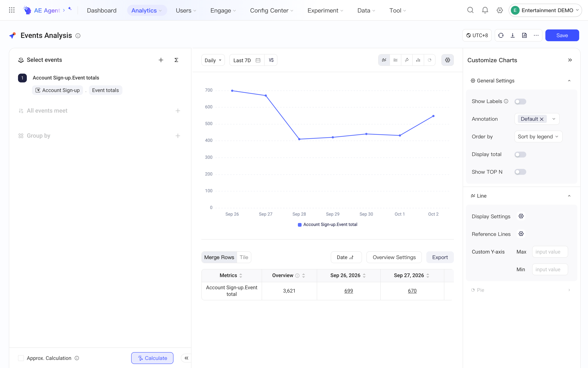Open the Entertainment DEMO project dropdown

tap(545, 10)
